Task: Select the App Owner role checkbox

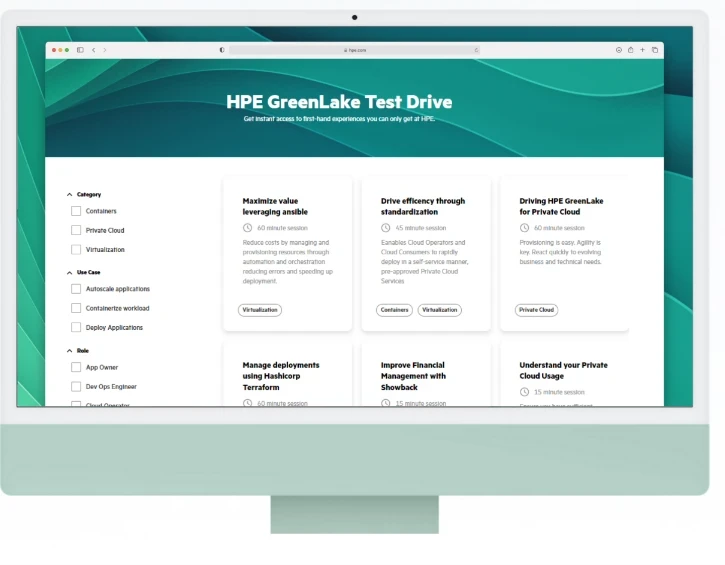Action: pos(76,367)
